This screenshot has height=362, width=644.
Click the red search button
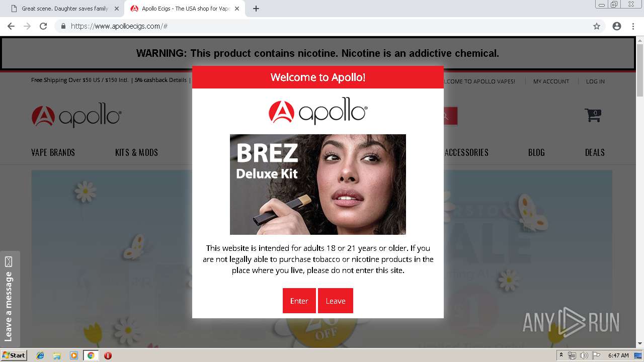tap(450, 116)
